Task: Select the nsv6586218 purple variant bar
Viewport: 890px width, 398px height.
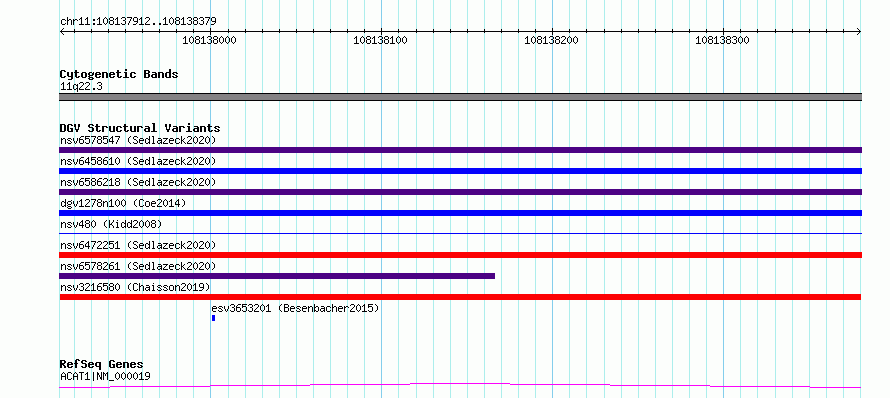Action: [460, 192]
